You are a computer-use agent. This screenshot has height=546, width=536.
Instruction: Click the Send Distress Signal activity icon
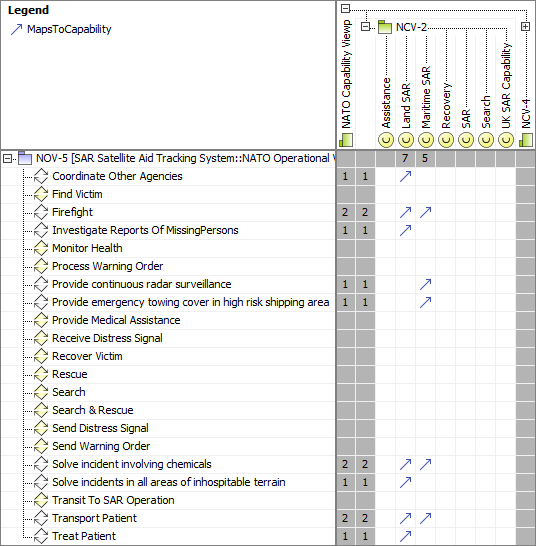(41, 428)
